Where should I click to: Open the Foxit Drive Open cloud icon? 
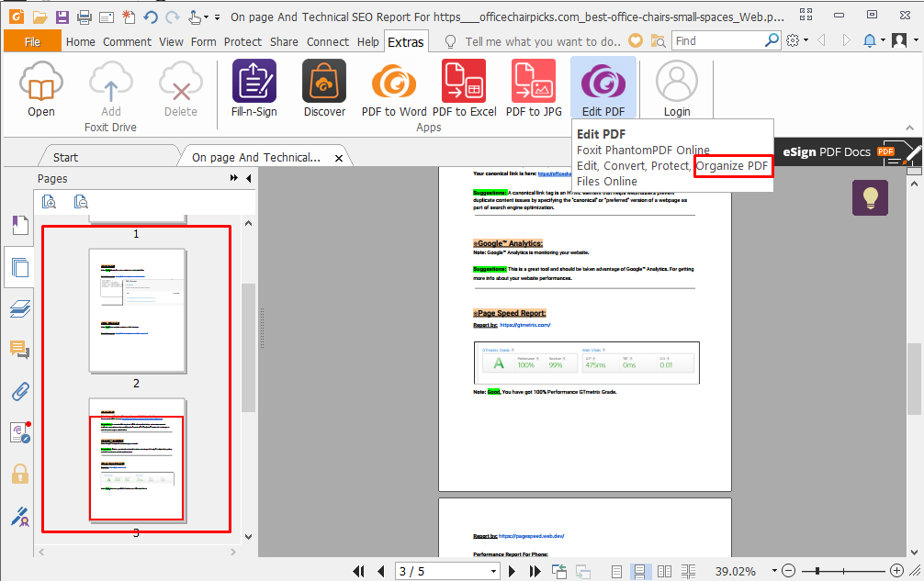(x=40, y=88)
